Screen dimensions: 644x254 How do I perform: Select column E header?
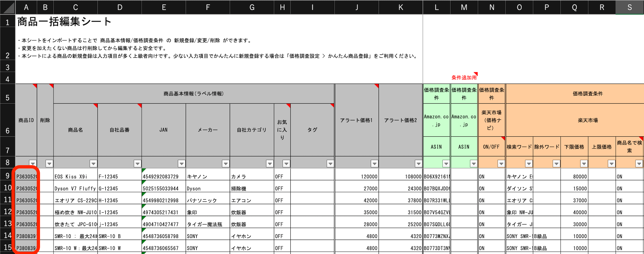pos(164,7)
